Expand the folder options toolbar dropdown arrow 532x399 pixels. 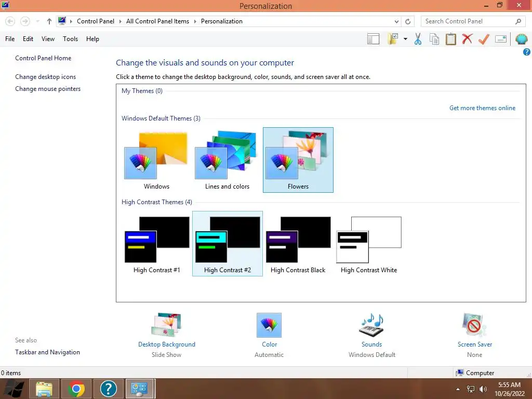click(x=405, y=39)
